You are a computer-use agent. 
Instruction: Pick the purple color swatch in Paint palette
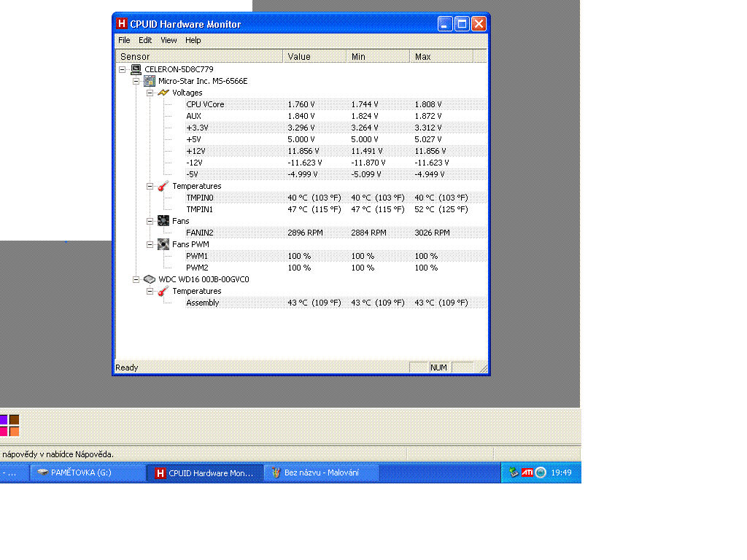point(3,419)
